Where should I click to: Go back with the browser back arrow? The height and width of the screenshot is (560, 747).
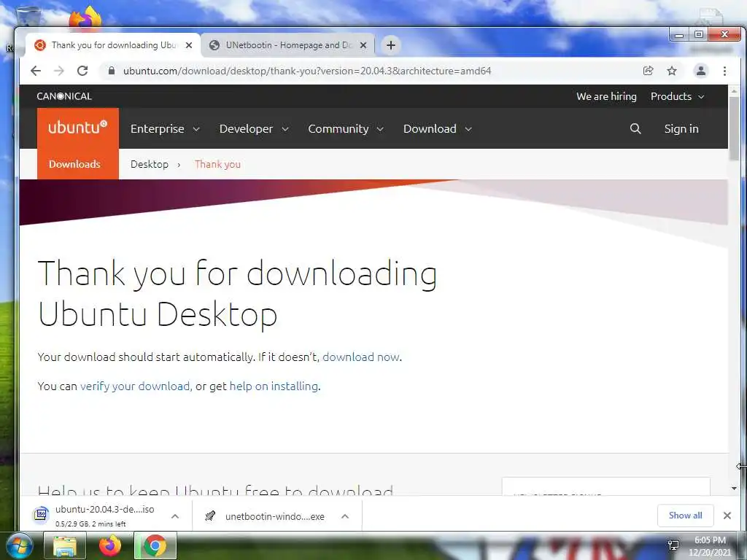click(36, 71)
